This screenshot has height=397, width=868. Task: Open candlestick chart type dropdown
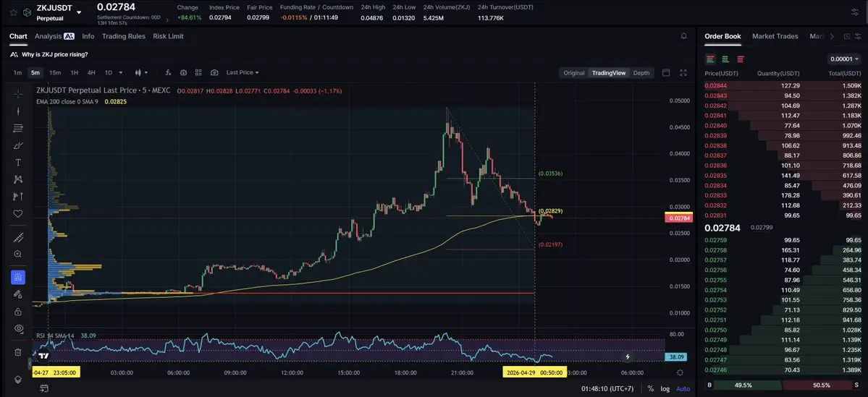click(x=141, y=72)
